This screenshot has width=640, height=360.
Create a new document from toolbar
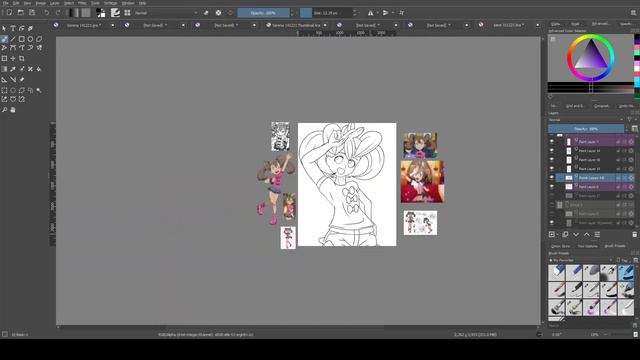click(9, 13)
